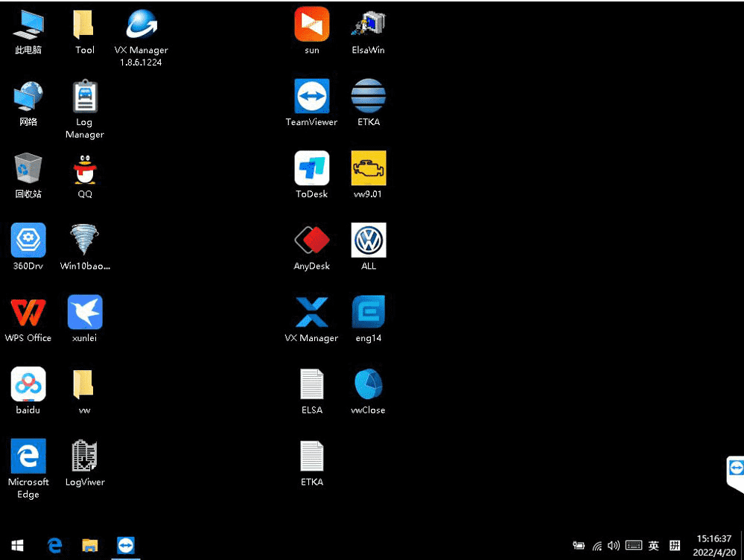744x560 pixels.
Task: Click the xunlei bird icon
Action: (x=84, y=312)
